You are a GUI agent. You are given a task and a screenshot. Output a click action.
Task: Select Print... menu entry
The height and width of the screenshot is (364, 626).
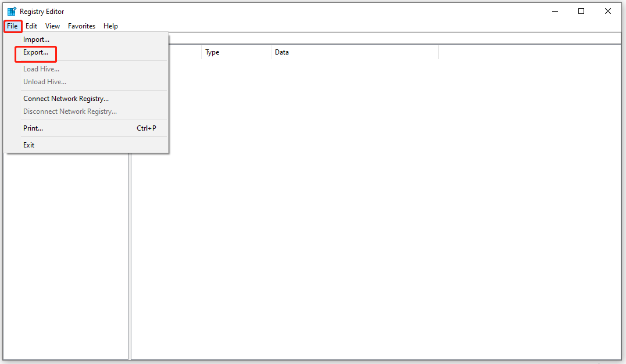(86, 128)
